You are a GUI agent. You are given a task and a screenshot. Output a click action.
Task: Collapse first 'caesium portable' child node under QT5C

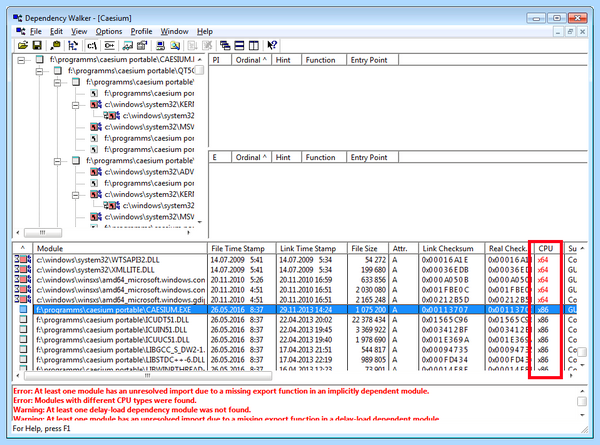(x=57, y=82)
